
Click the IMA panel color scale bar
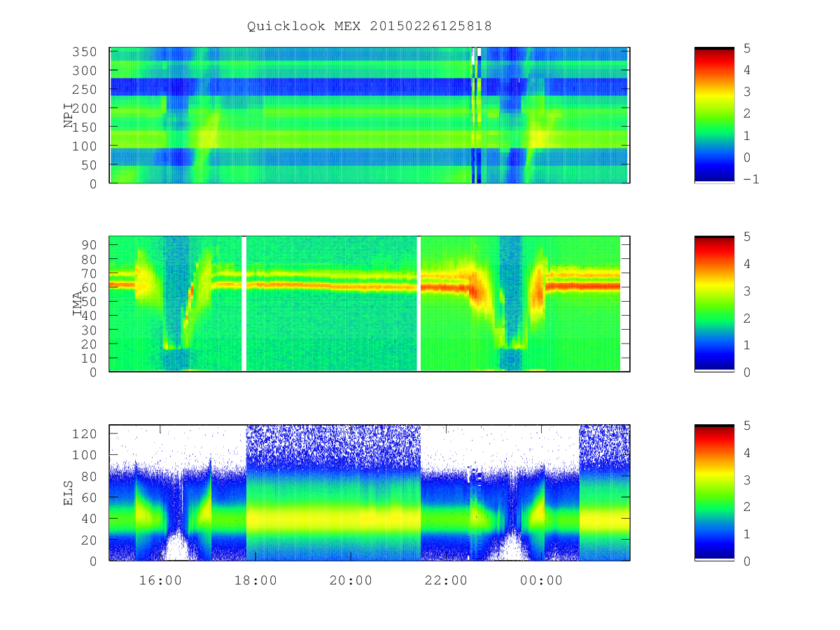tap(714, 304)
